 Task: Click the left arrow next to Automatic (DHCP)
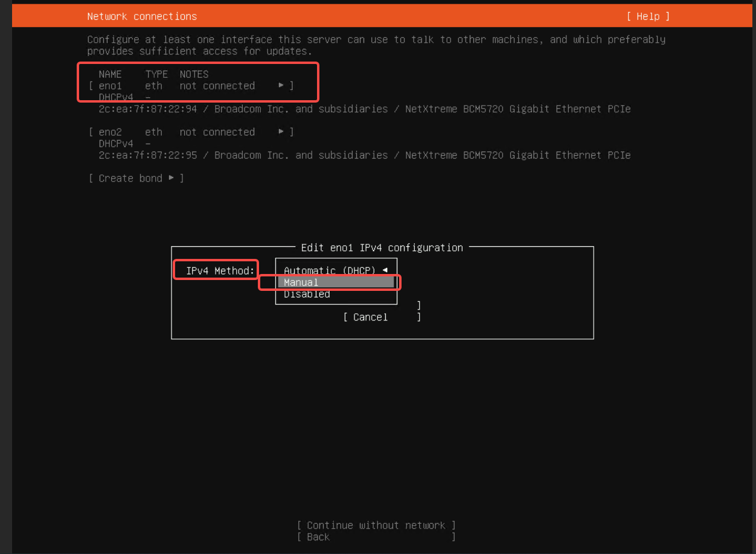(x=385, y=270)
